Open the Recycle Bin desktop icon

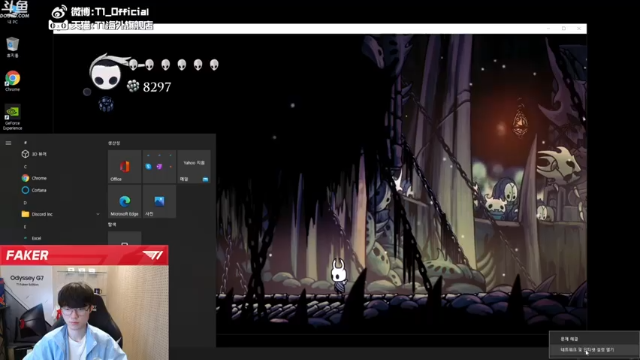tap(13, 47)
